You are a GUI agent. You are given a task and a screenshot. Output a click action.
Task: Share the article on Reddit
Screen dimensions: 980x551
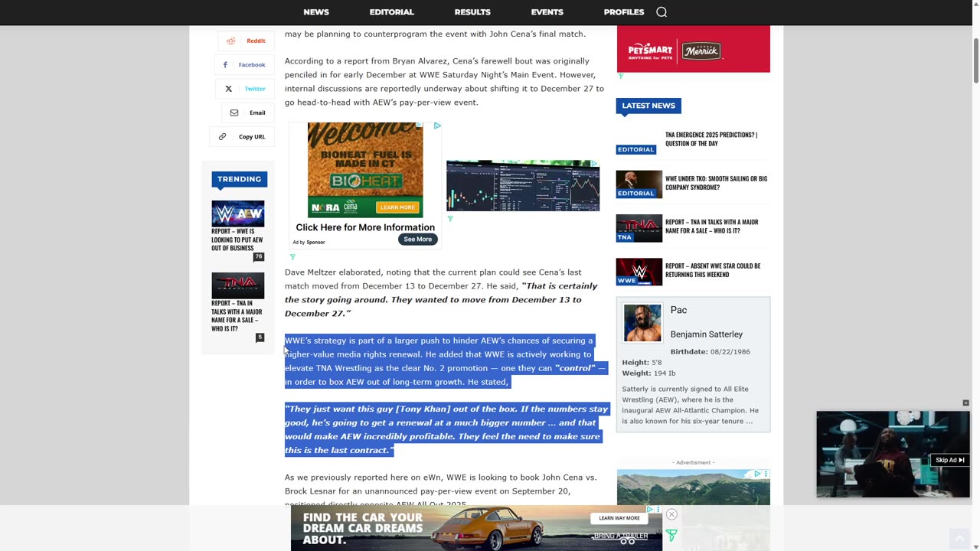tap(246, 41)
